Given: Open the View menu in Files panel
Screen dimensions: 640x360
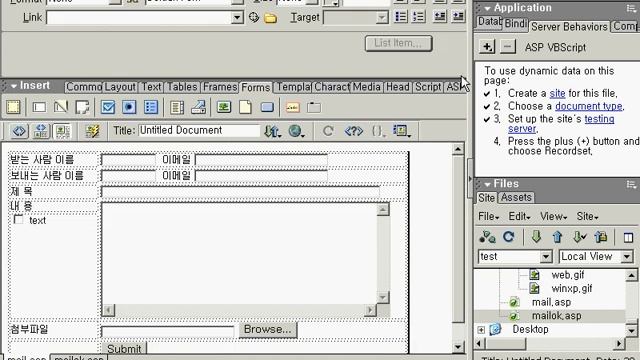Looking at the screenshot, I should (553, 216).
